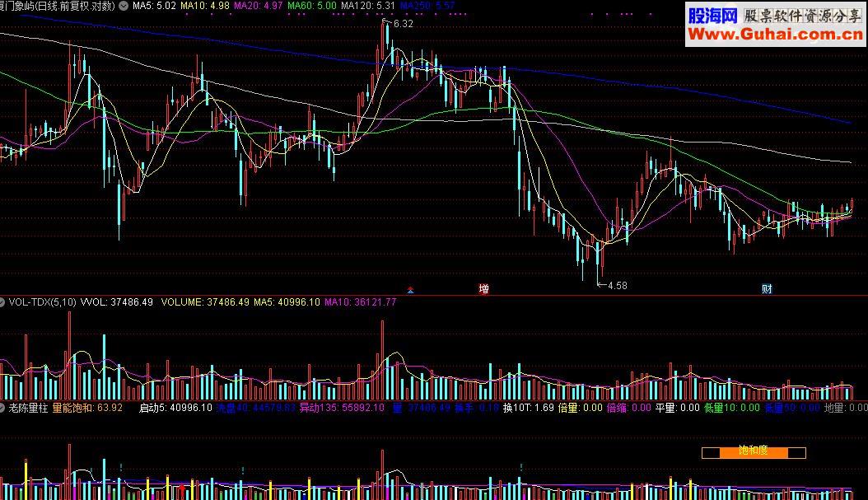The image size is (868, 500).
Task: Select the VVOL: 37486.49 value
Action: (117, 302)
